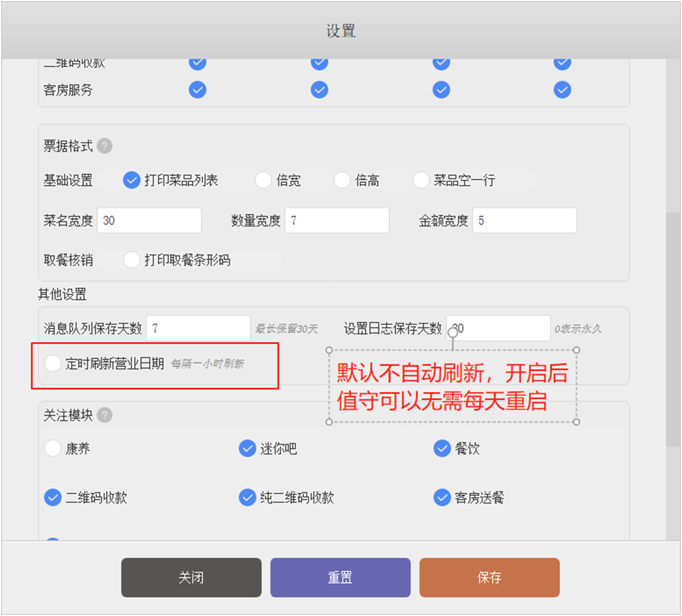Click 消息队列保存天数 input field
This screenshot has width=682, height=616.
click(198, 328)
